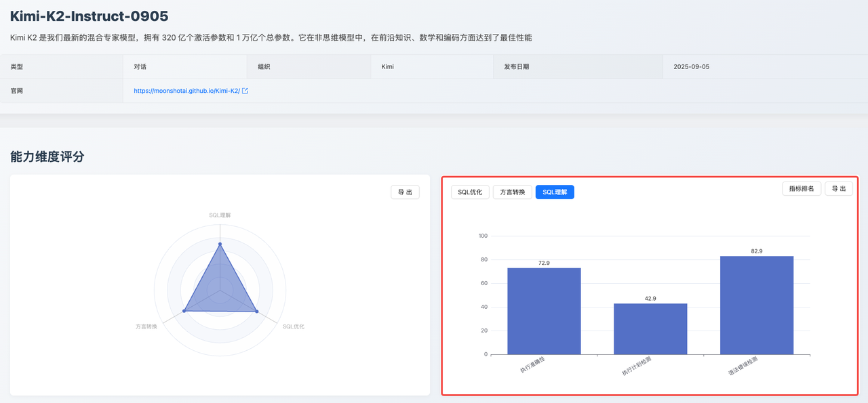Open the moonshotai.github.io Kimi-K2 link
868x403 pixels.
[186, 91]
